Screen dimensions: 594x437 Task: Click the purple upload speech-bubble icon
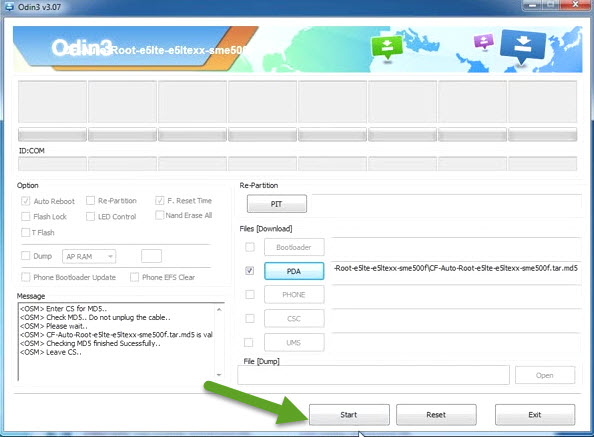484,41
